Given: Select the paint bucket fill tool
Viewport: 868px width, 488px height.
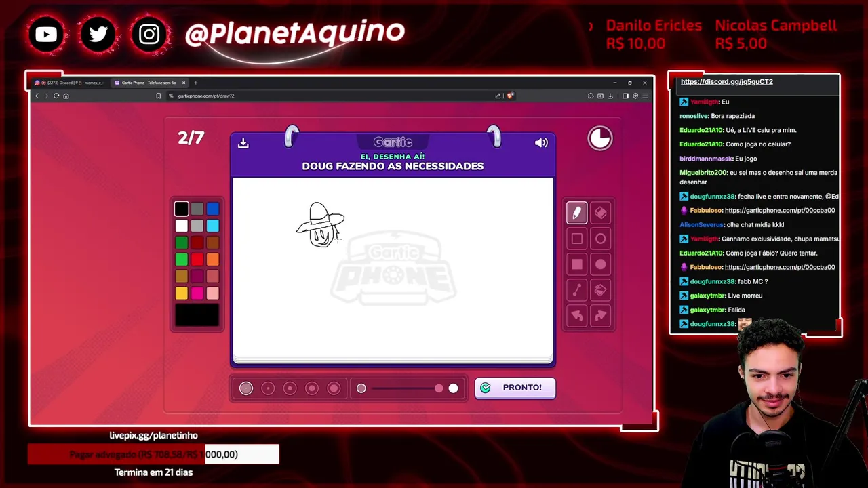Looking at the screenshot, I should tap(601, 290).
